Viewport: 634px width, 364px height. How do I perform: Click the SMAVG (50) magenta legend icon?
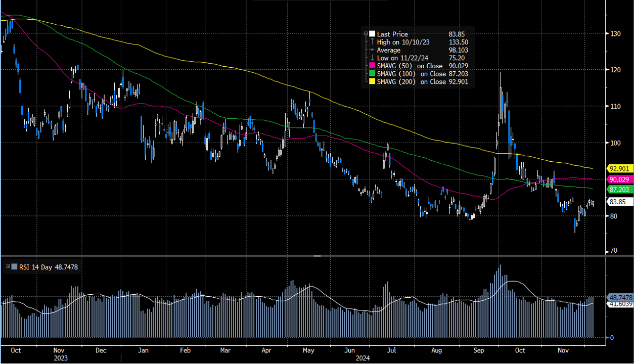click(x=372, y=66)
